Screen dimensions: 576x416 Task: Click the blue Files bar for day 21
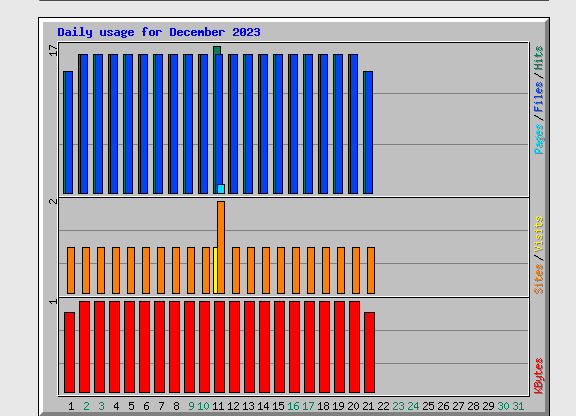coord(369,132)
